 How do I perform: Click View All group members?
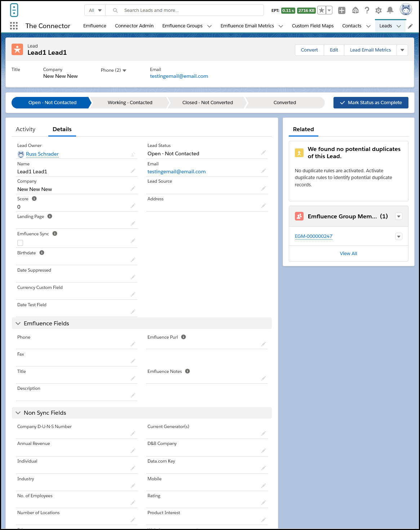click(349, 254)
